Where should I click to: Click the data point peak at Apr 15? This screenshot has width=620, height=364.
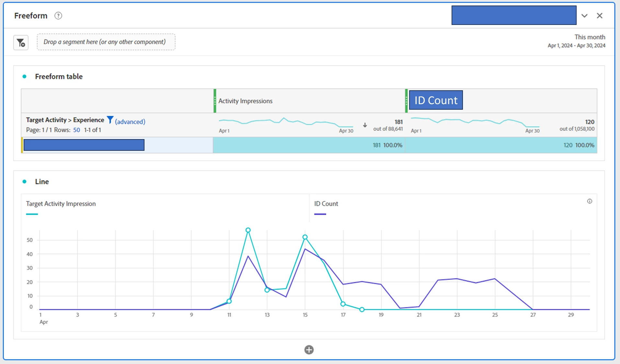coord(305,237)
